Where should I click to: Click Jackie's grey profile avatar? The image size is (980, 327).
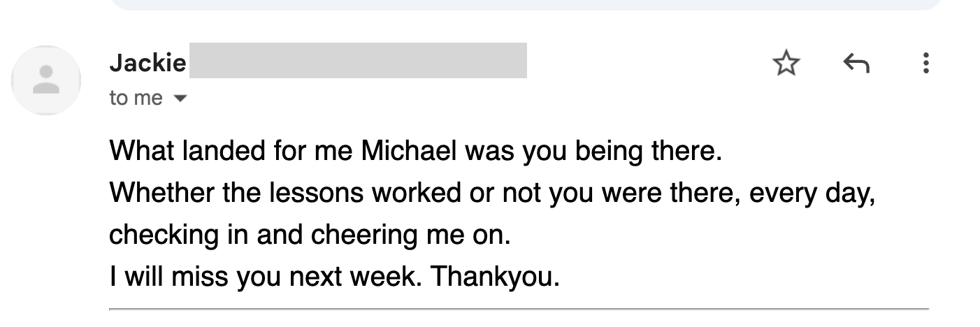coord(47,80)
